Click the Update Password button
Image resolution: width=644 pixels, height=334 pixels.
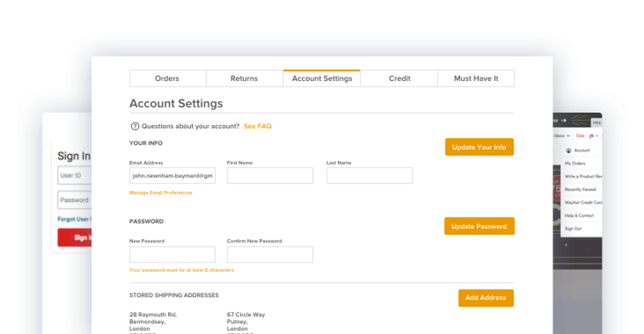click(x=479, y=226)
